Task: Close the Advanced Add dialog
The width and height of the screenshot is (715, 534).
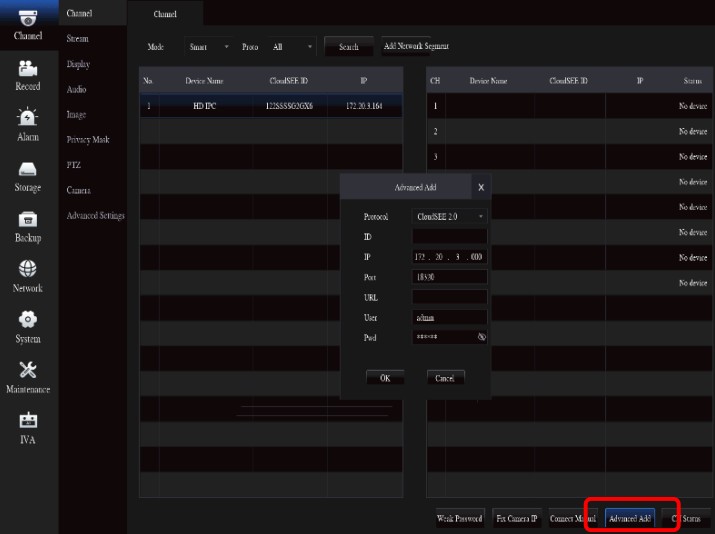Action: click(480, 187)
